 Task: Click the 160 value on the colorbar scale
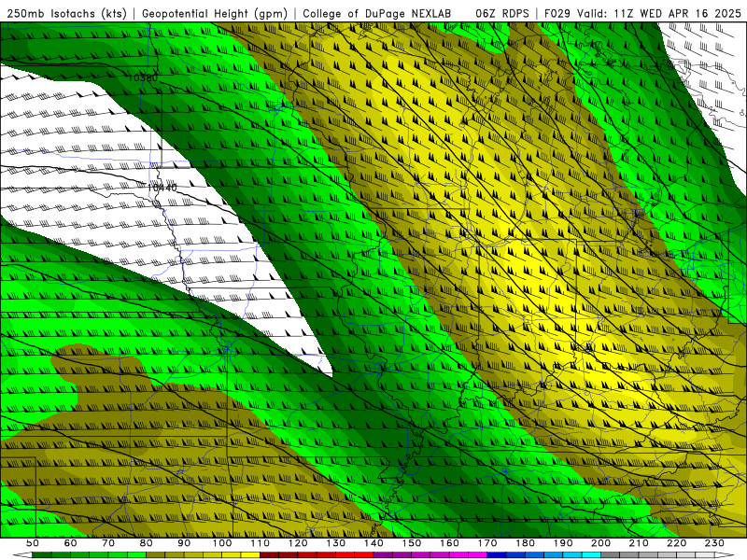coord(449,543)
